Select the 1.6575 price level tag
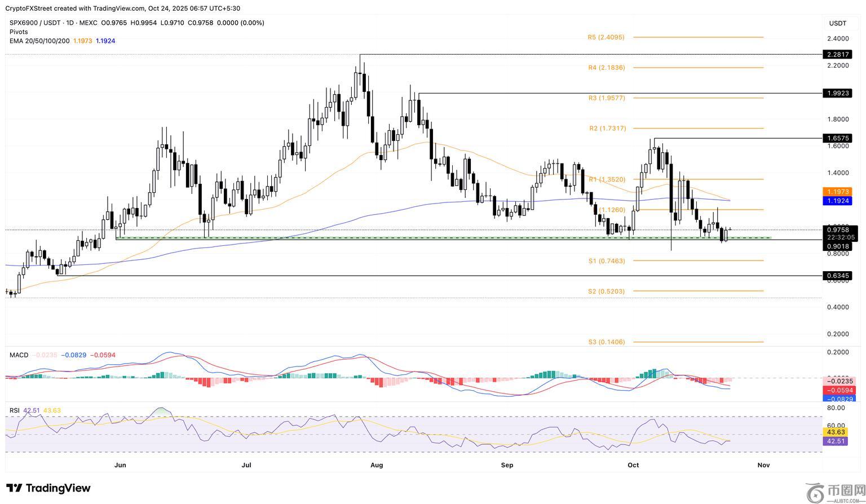Viewport: 866px width, 504px height. coord(837,138)
